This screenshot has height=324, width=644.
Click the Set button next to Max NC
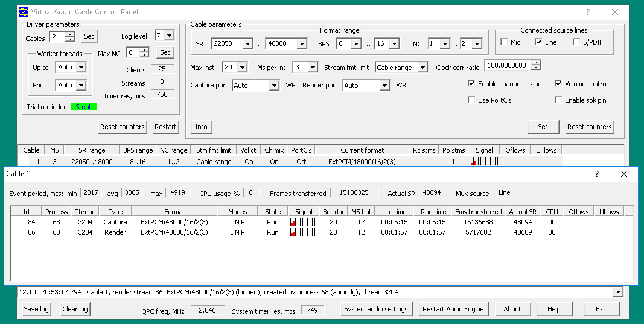coord(165,52)
